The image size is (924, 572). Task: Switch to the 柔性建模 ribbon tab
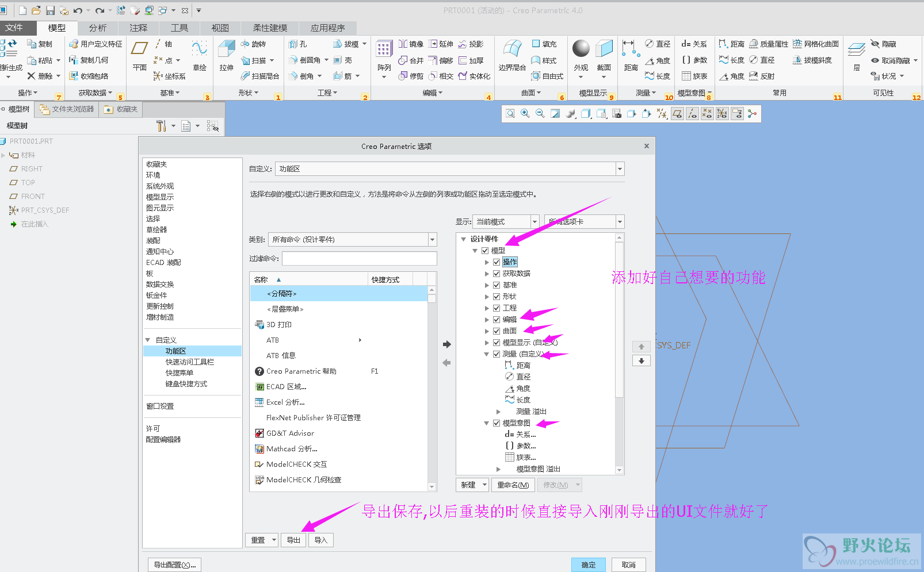click(x=270, y=28)
